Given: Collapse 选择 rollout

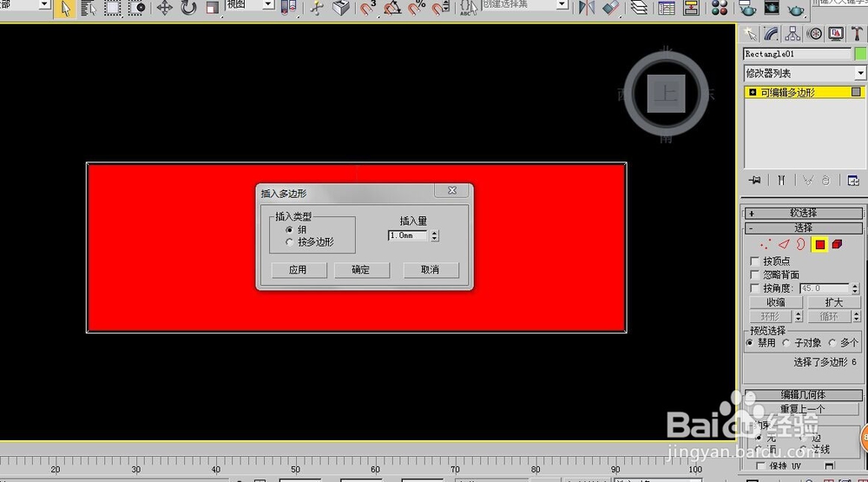Looking at the screenshot, I should pos(803,228).
